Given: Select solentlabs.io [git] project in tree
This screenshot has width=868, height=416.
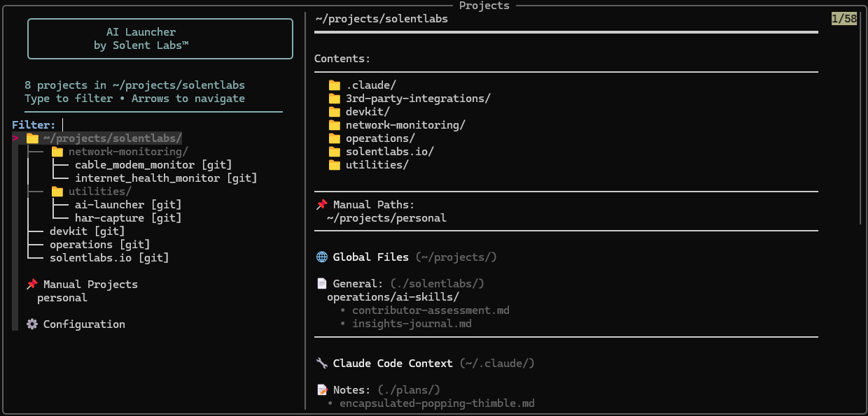Looking at the screenshot, I should point(109,258).
